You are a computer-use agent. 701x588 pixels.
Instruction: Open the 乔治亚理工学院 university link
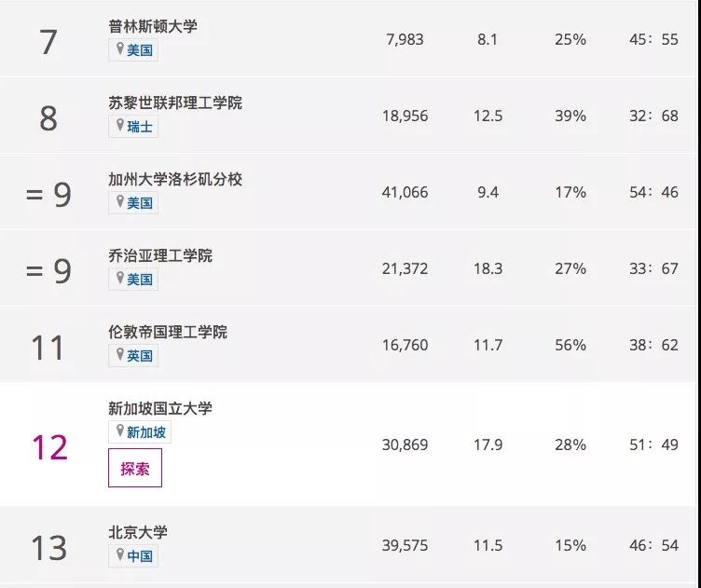160,255
